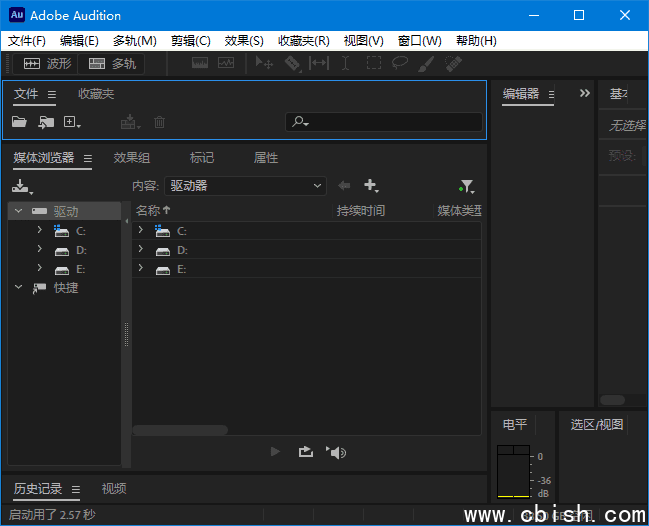This screenshot has width=649, height=526.
Task: Open the 编辑(E) menu
Action: (79, 41)
